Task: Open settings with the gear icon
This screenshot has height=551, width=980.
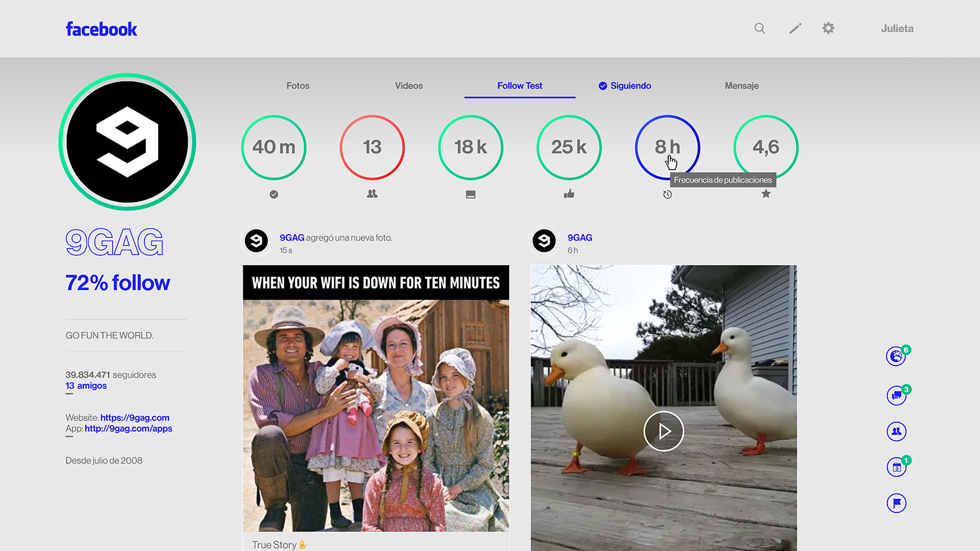Action: pyautogui.click(x=828, y=28)
